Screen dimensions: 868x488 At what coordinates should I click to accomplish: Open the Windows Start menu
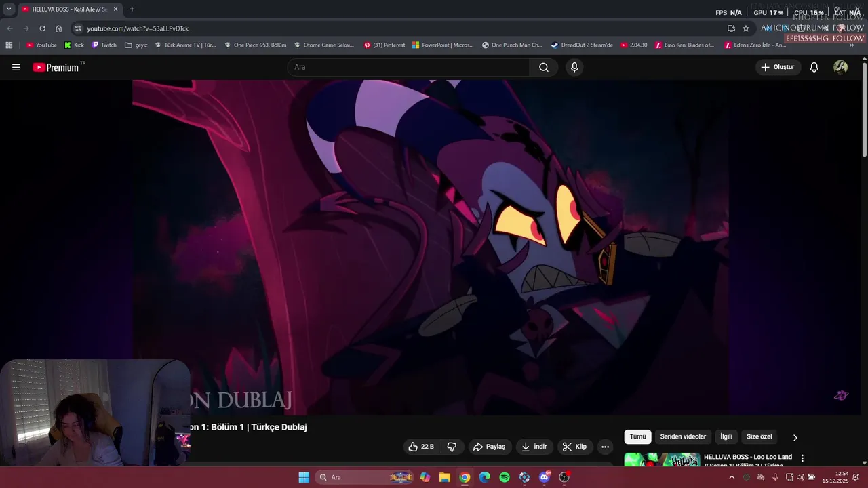tap(304, 477)
